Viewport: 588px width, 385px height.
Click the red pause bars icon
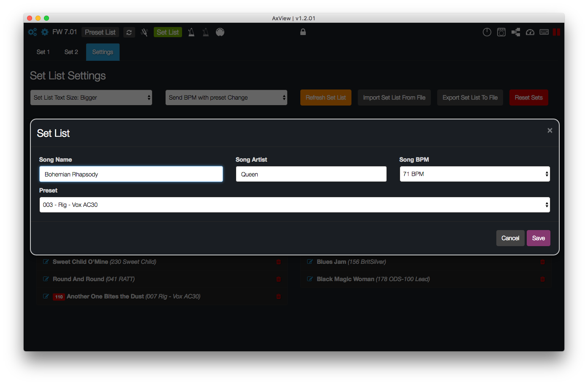[556, 32]
